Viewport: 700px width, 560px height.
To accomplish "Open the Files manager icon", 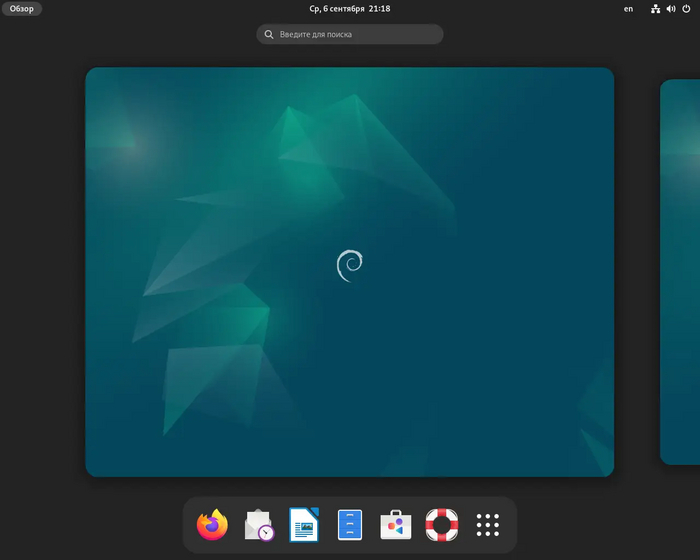I will [350, 525].
